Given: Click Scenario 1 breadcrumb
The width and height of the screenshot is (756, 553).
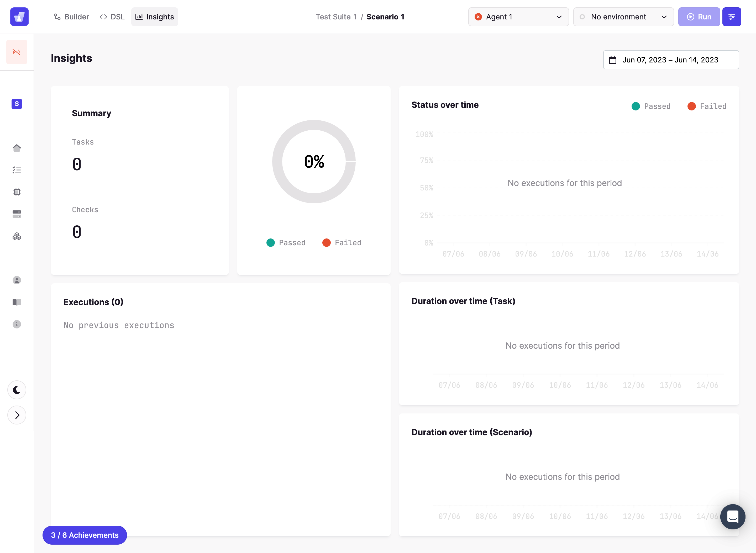Looking at the screenshot, I should [x=386, y=17].
